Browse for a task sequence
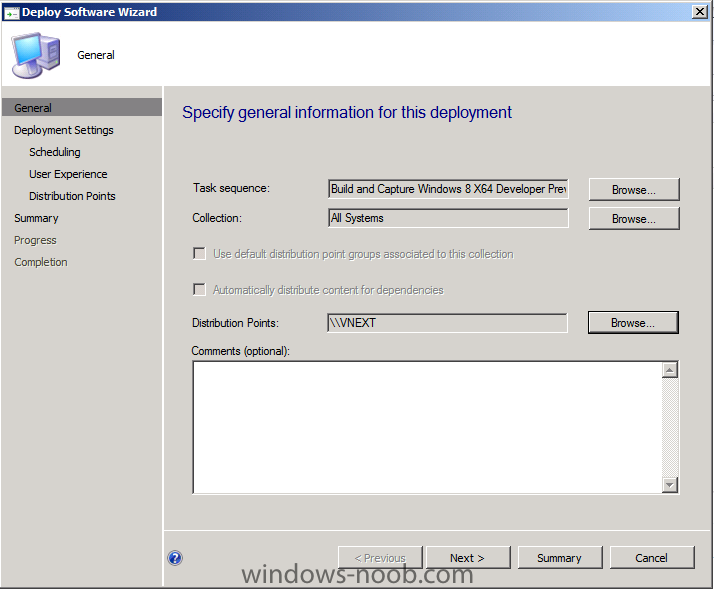The image size is (714, 589). point(634,190)
